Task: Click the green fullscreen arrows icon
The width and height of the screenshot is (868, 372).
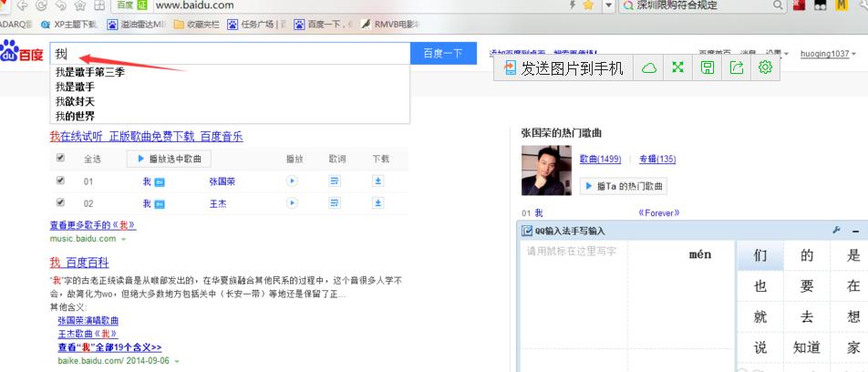Action: pos(677,67)
